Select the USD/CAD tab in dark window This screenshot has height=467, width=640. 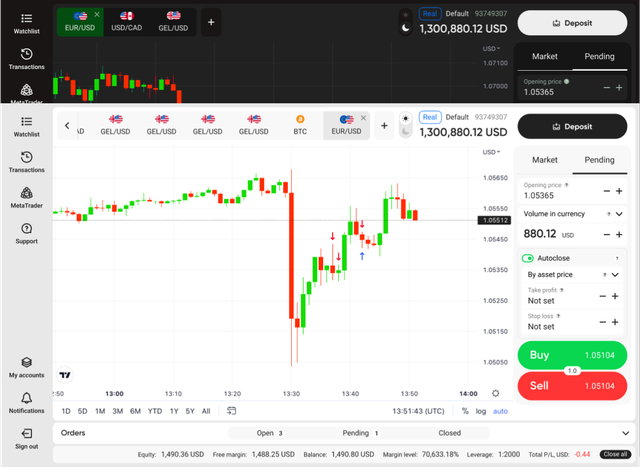(127, 22)
